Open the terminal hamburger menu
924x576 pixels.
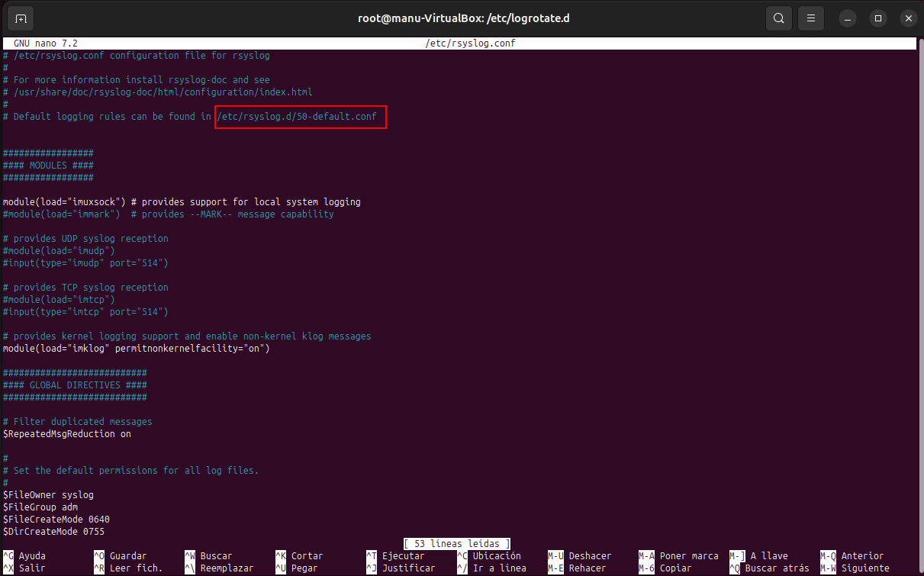pos(811,18)
